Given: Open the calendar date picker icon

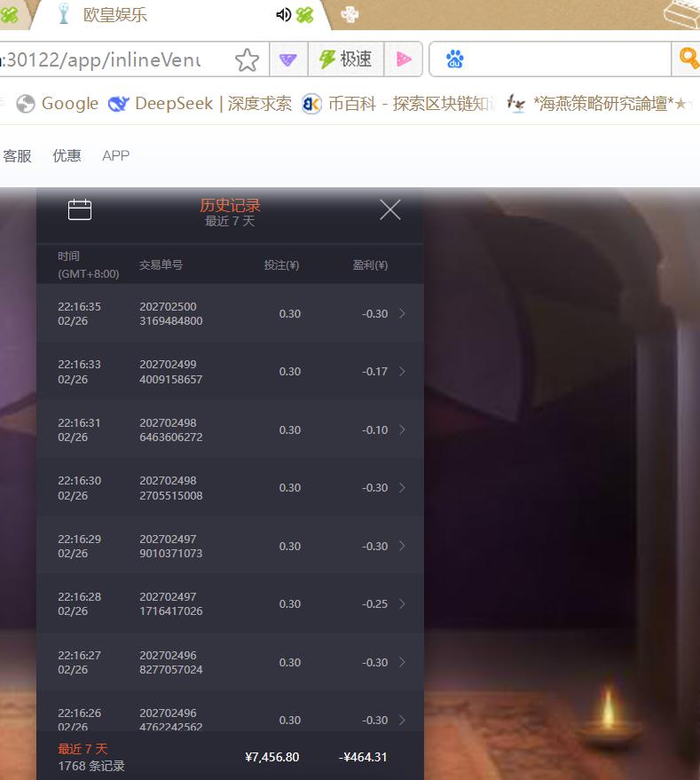Looking at the screenshot, I should click(x=80, y=209).
